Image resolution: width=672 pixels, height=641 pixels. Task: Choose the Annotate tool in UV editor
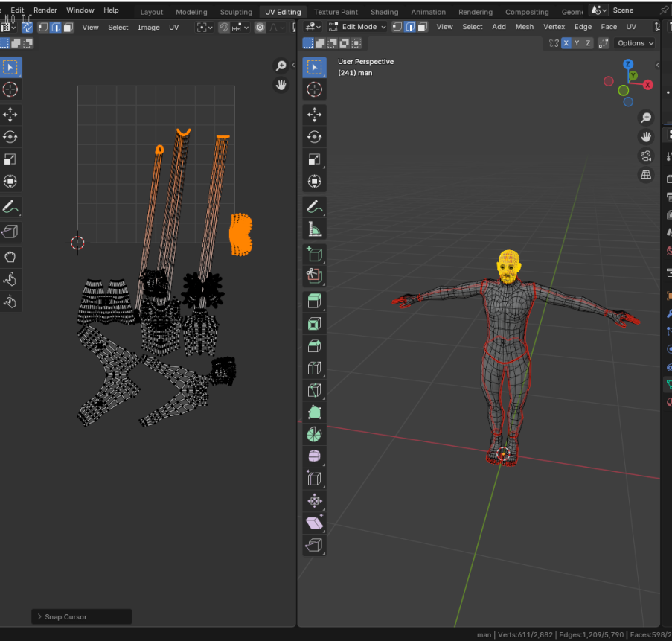point(10,207)
